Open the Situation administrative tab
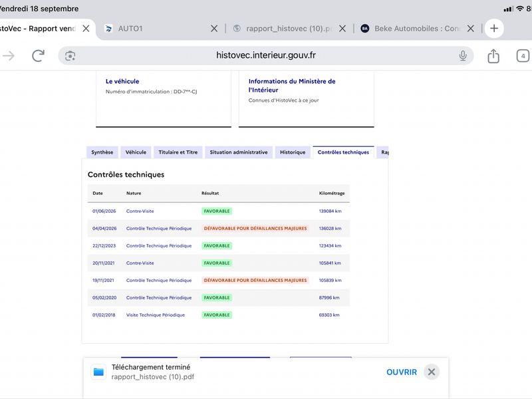 [x=239, y=152]
